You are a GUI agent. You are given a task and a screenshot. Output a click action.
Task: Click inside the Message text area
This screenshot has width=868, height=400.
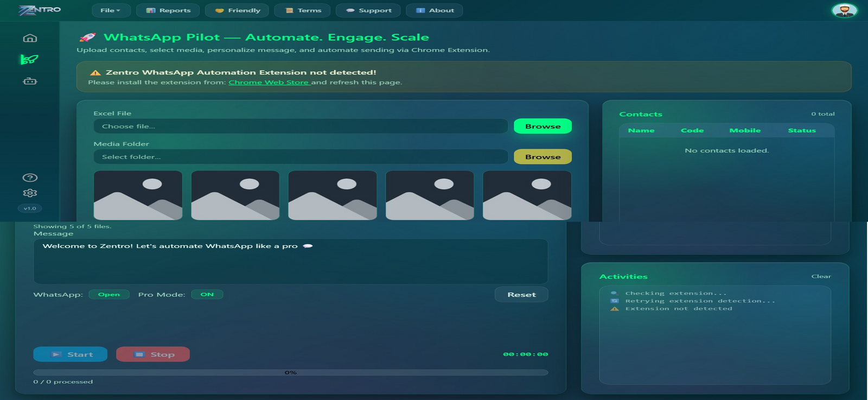tap(291, 262)
